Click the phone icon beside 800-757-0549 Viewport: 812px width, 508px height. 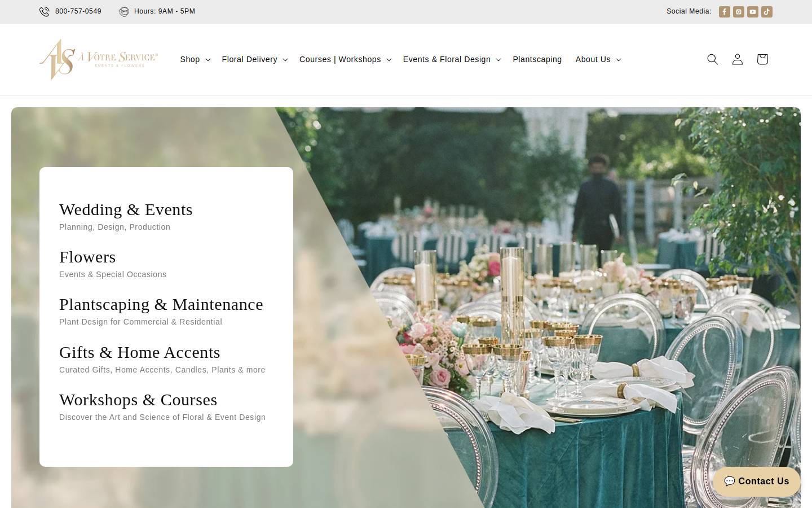pyautogui.click(x=44, y=11)
